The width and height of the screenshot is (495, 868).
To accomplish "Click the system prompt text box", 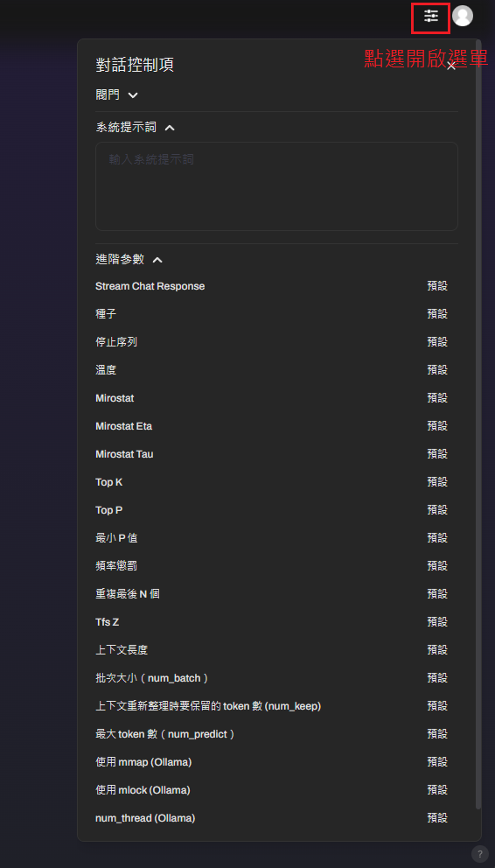I will (276, 186).
